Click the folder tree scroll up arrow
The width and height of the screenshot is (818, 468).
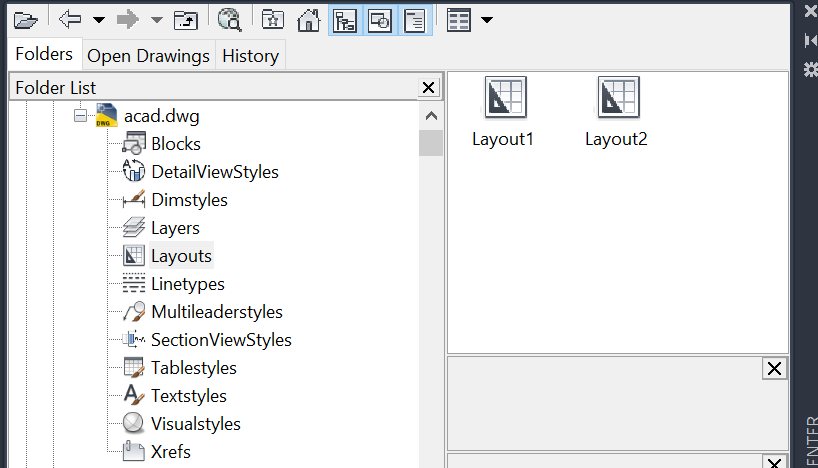click(x=431, y=116)
